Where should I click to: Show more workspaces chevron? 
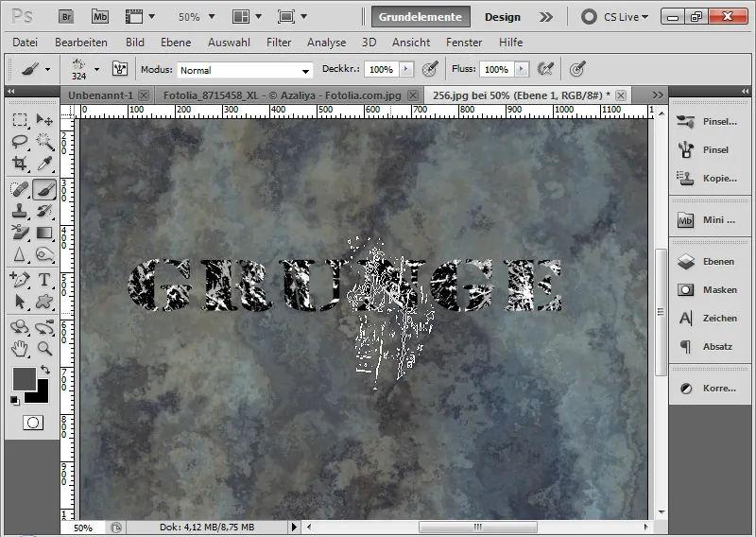click(546, 17)
